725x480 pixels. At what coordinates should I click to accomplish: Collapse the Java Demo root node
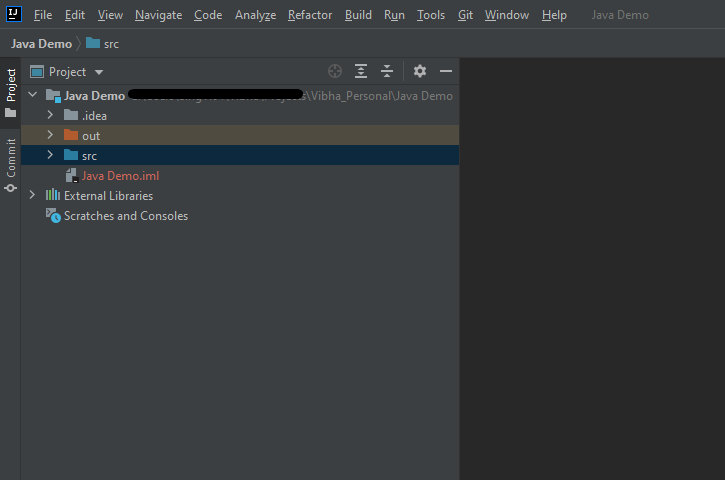point(33,96)
